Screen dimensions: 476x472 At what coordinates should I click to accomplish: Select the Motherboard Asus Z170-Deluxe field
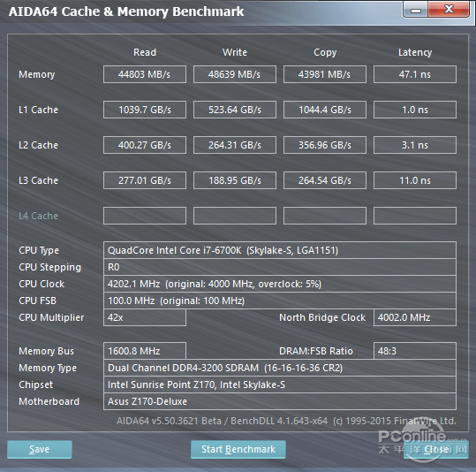(x=280, y=401)
